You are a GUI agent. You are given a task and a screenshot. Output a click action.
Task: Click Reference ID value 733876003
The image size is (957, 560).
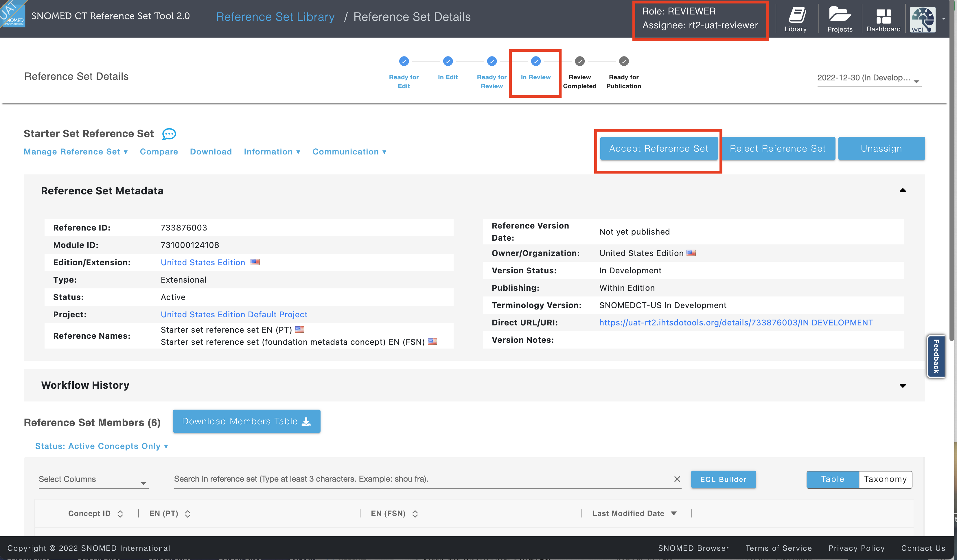(x=184, y=228)
